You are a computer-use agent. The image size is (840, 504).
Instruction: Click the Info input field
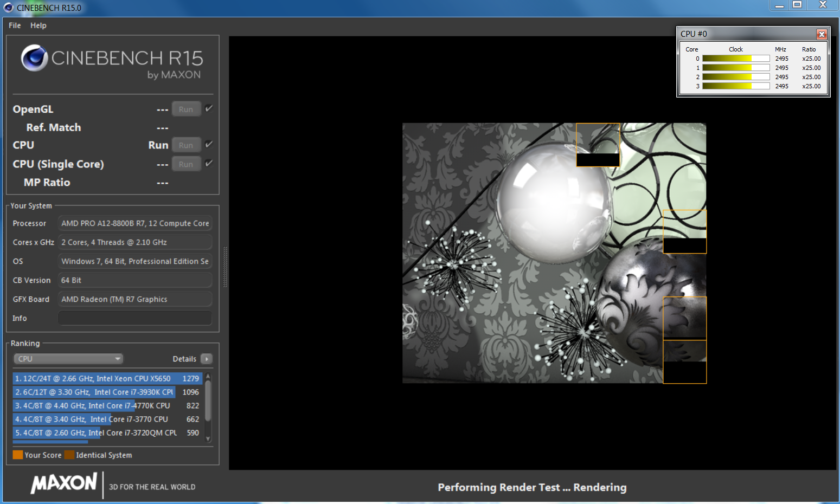click(134, 318)
